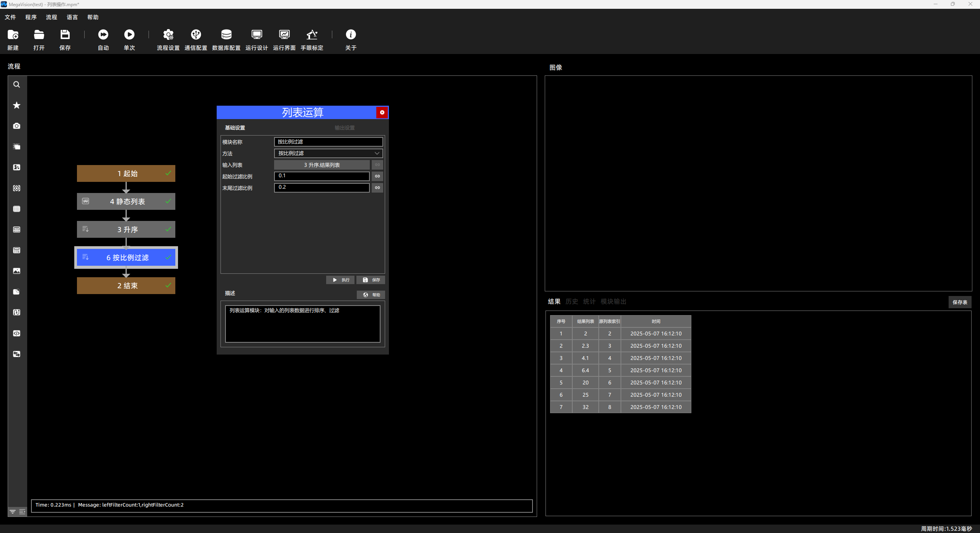Close the 列表运算 dialog
This screenshot has width=980, height=533.
tap(382, 113)
